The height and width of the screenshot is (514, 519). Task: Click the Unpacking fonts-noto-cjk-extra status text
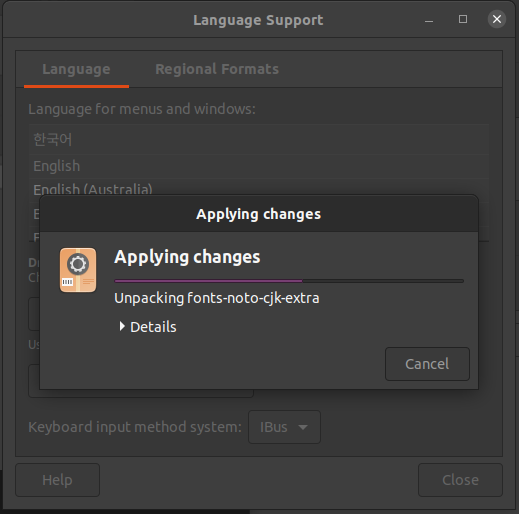point(217,298)
